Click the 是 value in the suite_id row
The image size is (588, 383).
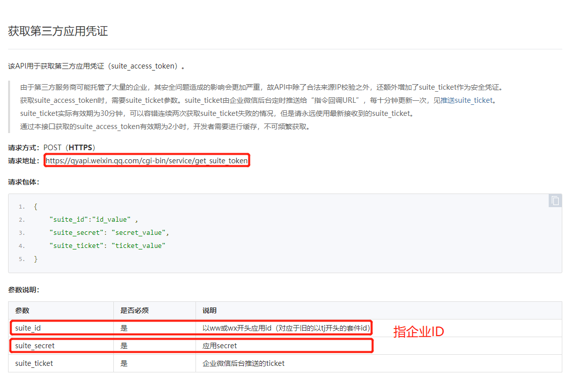click(124, 328)
